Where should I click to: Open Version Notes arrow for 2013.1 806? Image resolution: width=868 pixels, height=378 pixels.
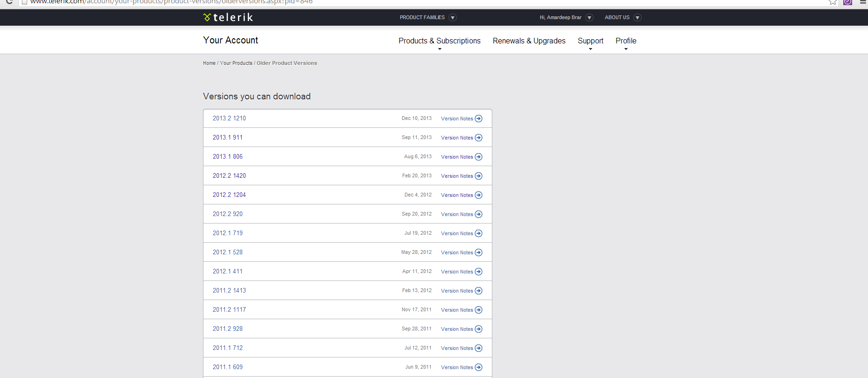coord(478,157)
